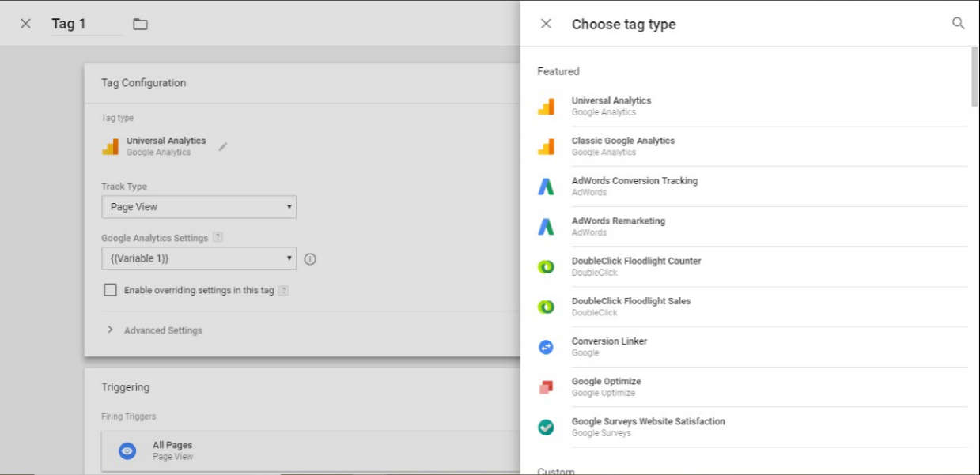Viewport: 980px width, 475px height.
Task: Click the tag type panel scrollbar
Action: coord(974,77)
